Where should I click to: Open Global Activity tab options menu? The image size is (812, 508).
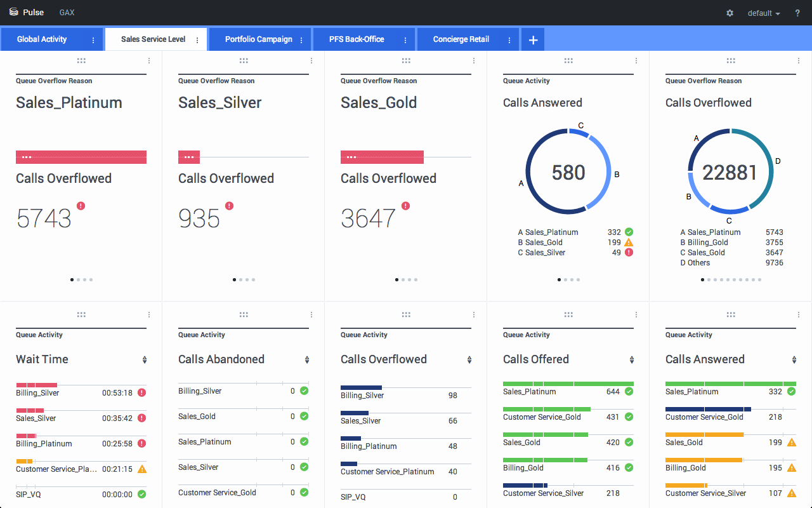click(x=93, y=40)
